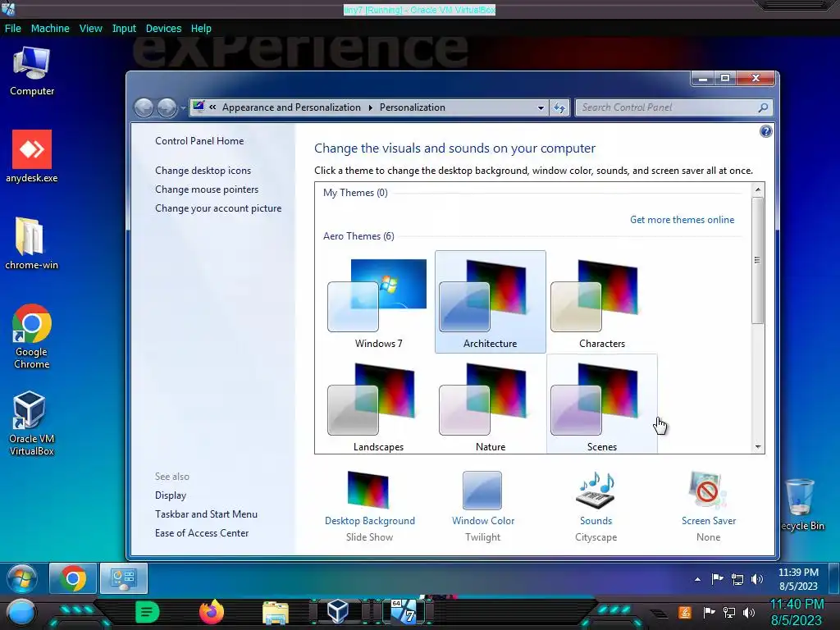Viewport: 840px width, 630px height.
Task: Open the Windows 7 Start orb
Action: pyautogui.click(x=22, y=578)
